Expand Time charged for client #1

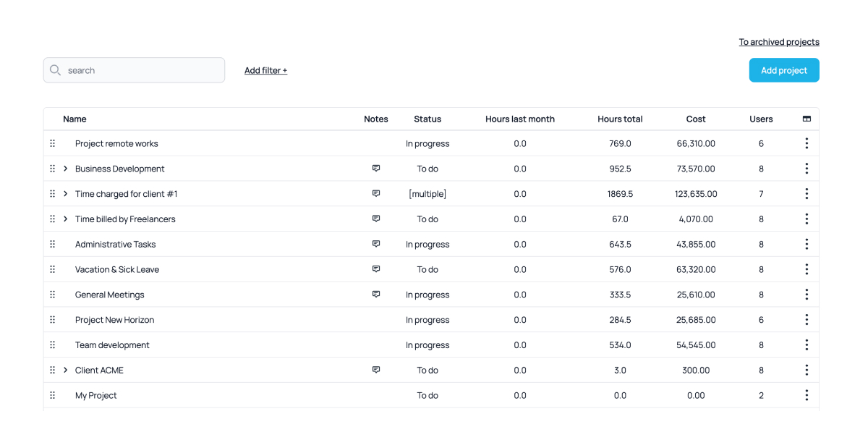(x=66, y=194)
